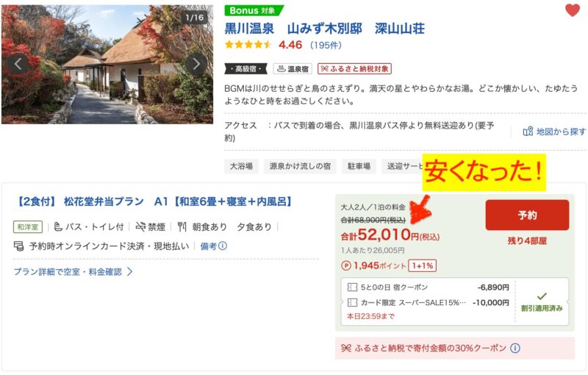Open the 195件 reviews count

tap(326, 46)
